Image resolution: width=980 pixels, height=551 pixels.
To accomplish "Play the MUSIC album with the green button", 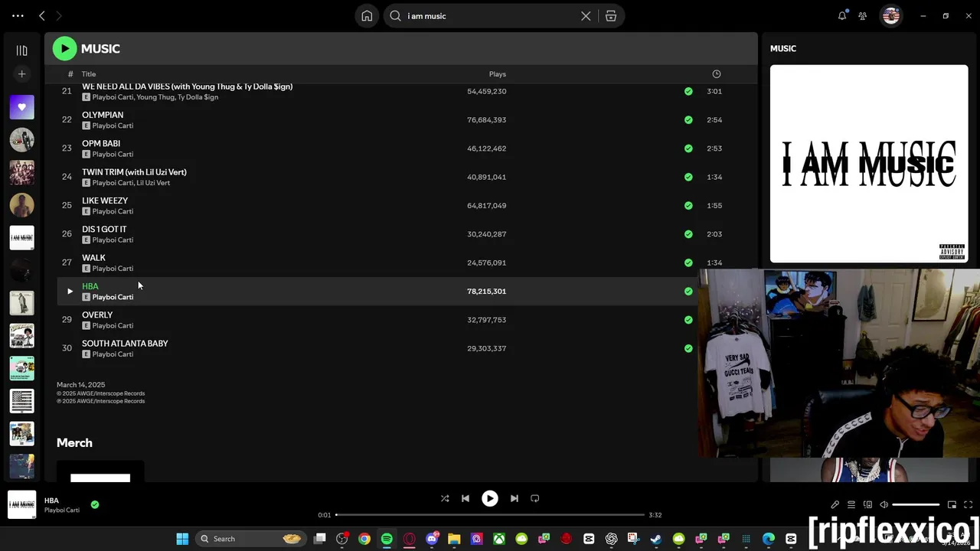I will (64, 48).
